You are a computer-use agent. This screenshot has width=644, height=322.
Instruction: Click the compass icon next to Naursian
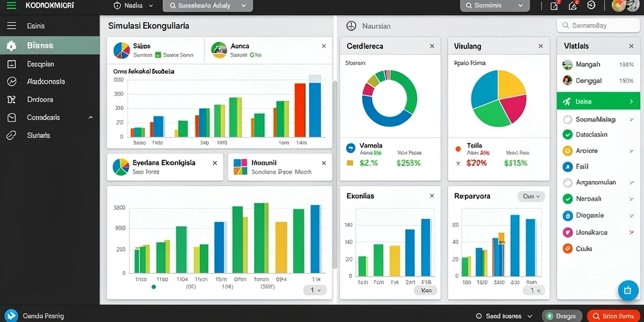351,26
